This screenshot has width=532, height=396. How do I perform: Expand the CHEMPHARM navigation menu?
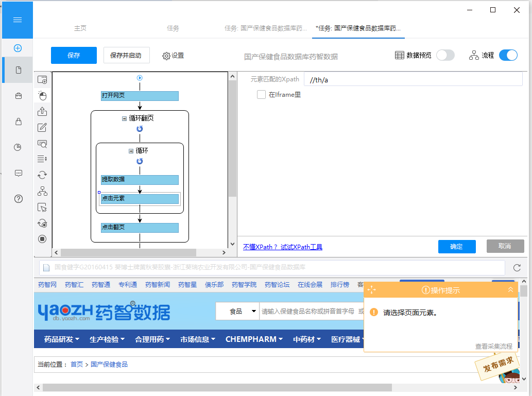(254, 339)
